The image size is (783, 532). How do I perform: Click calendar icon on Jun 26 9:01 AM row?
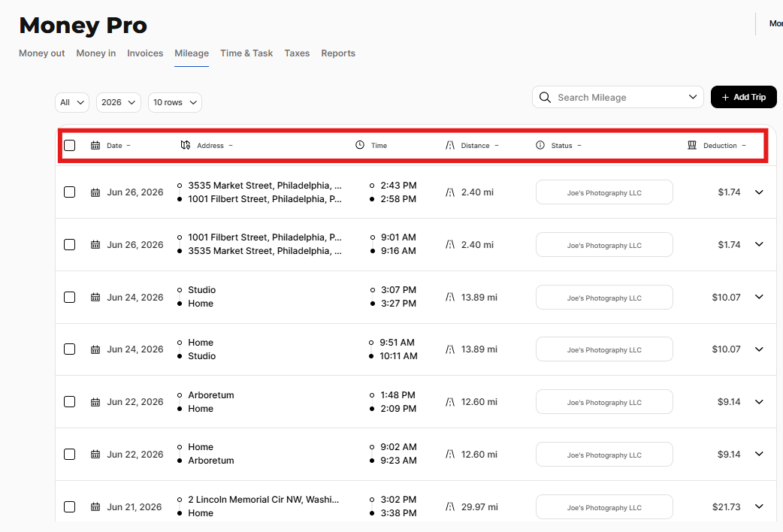95,245
